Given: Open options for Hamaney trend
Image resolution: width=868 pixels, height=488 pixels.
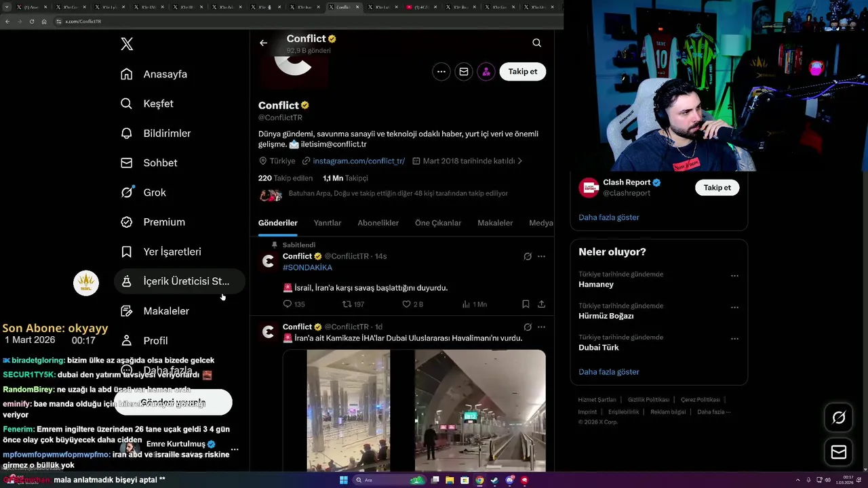Looking at the screenshot, I should [734, 276].
